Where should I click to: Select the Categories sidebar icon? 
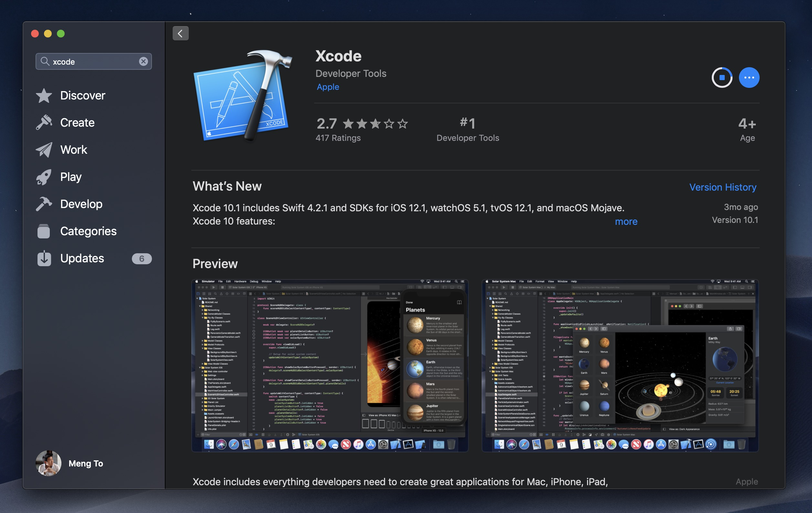(44, 231)
